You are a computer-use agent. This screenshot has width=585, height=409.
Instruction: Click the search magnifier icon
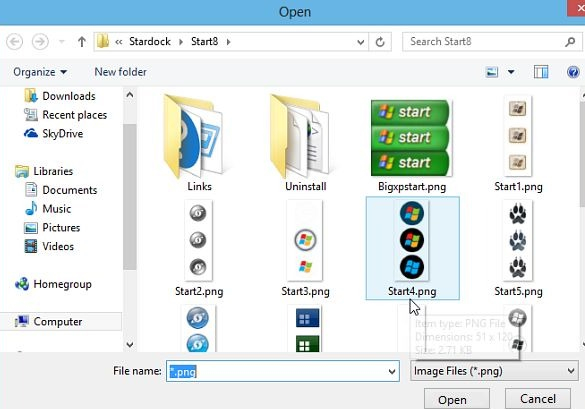pyautogui.click(x=570, y=42)
